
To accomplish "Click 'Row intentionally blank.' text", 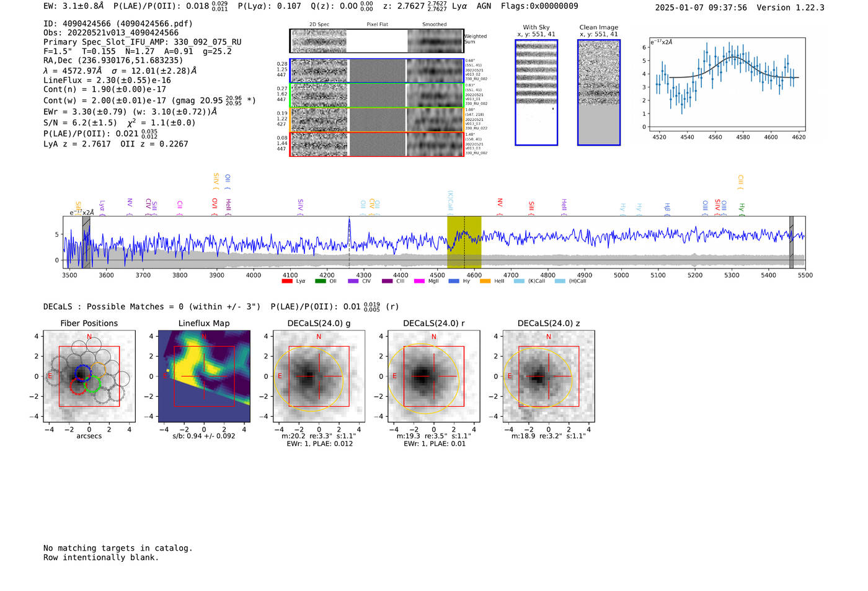I will pos(101,558).
